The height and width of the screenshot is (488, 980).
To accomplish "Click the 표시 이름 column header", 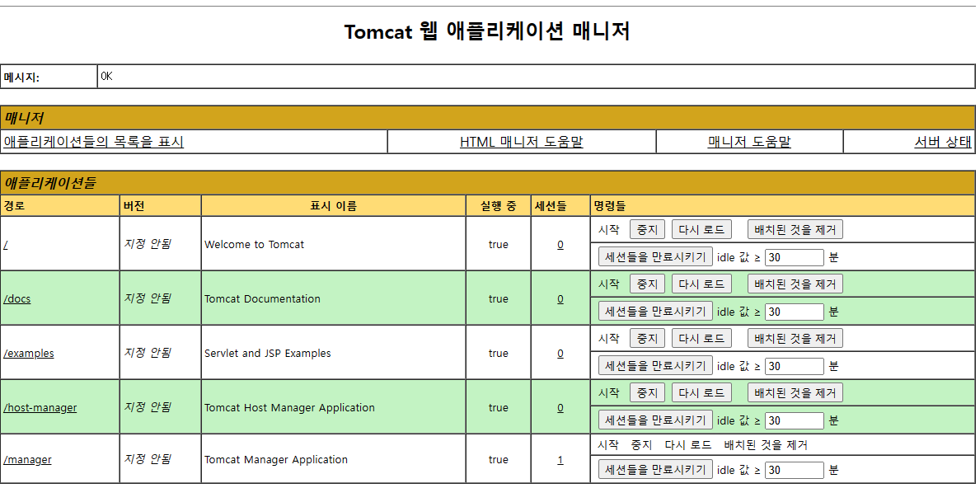I will pyautogui.click(x=333, y=205).
